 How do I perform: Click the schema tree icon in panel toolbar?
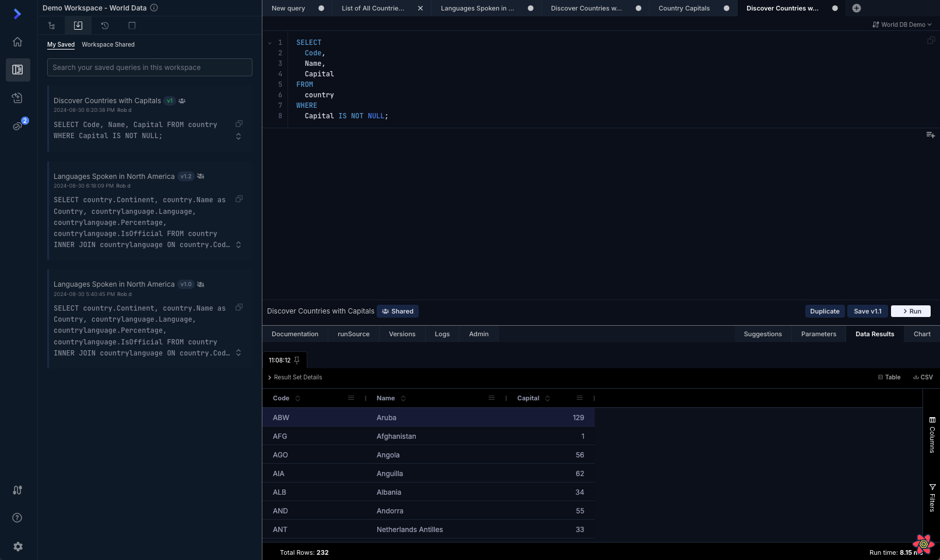(x=51, y=26)
